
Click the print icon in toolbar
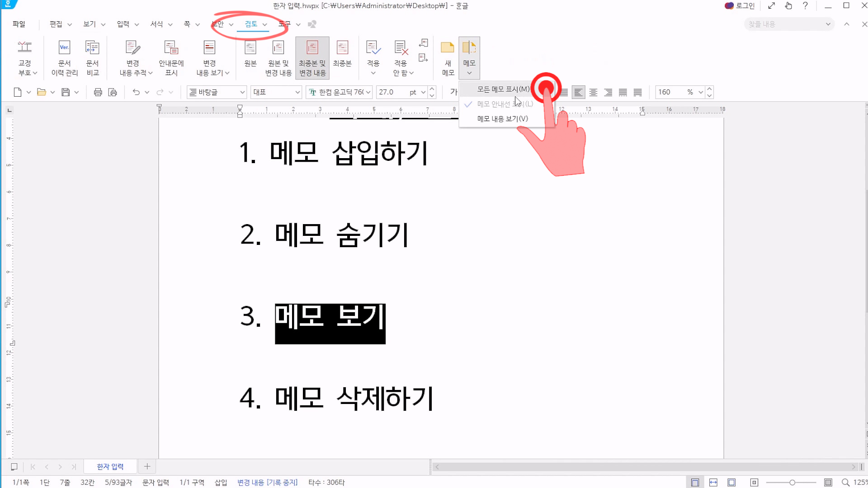point(98,92)
